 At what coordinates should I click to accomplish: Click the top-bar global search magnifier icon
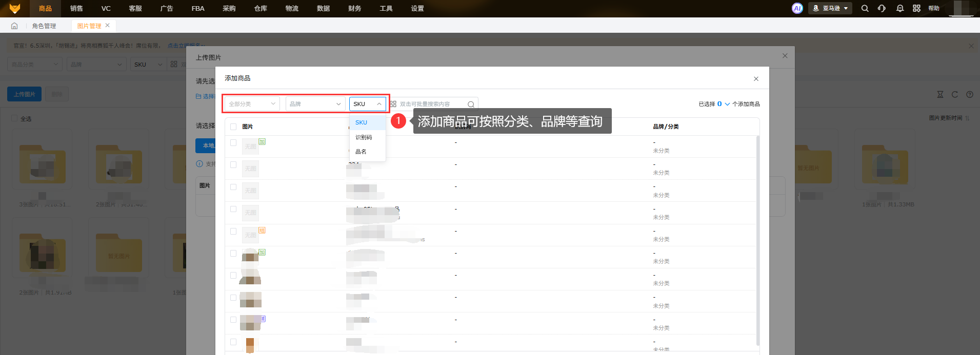pos(865,8)
